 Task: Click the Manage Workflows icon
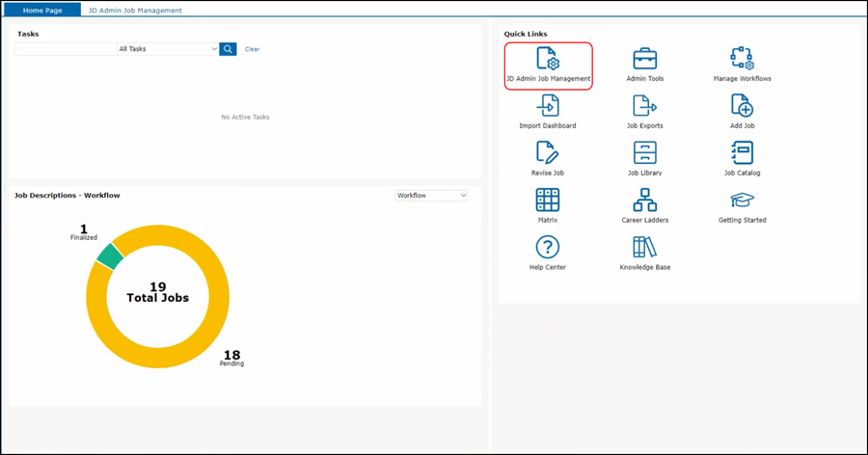tap(742, 59)
